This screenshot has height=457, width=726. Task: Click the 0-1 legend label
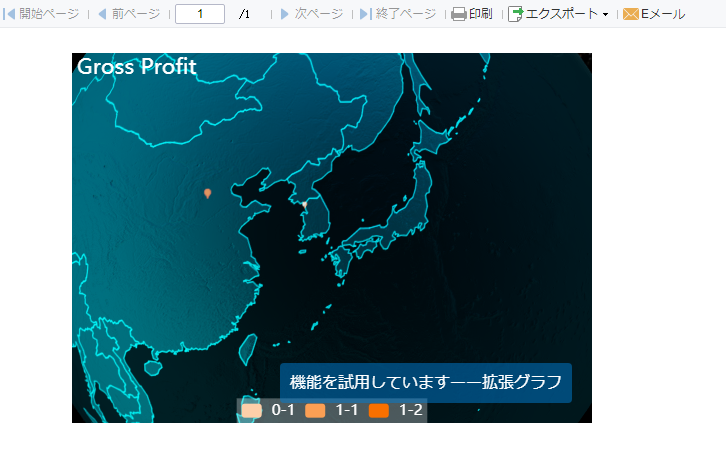click(x=283, y=410)
